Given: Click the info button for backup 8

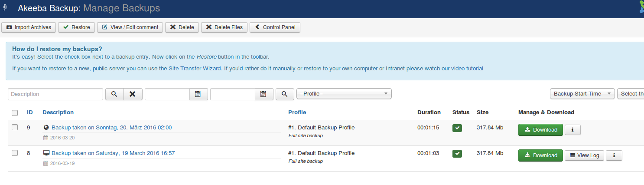Looking at the screenshot, I should pyautogui.click(x=614, y=155).
